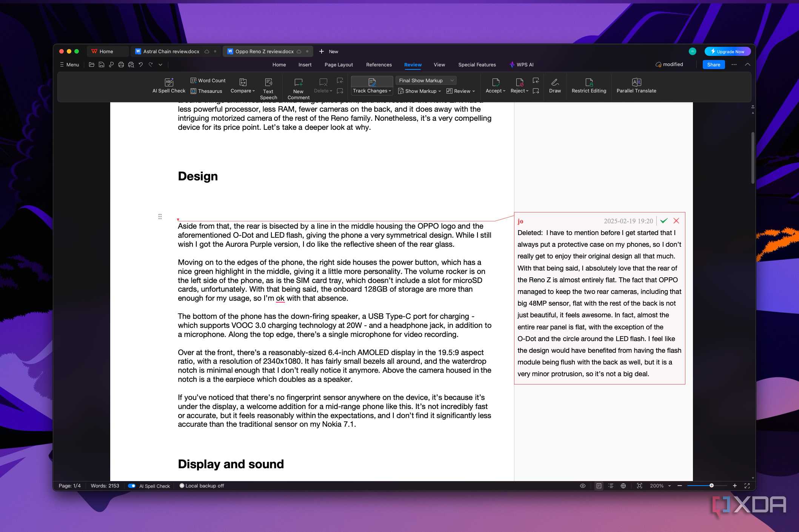Enter full screen mode from status bar
Image resolution: width=799 pixels, height=532 pixels.
(x=747, y=486)
